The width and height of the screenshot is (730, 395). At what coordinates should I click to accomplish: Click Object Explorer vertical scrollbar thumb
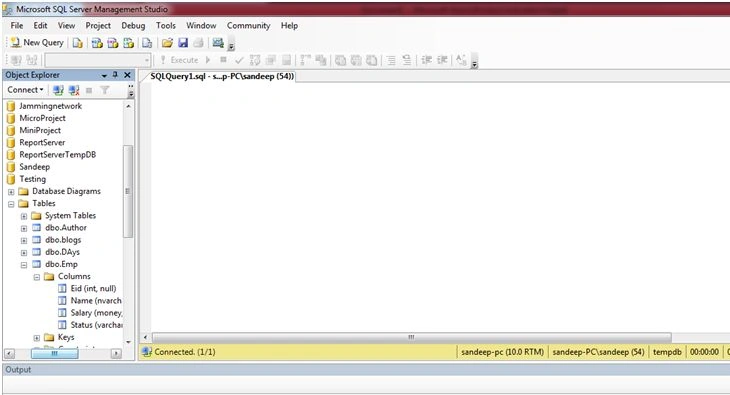(128, 191)
